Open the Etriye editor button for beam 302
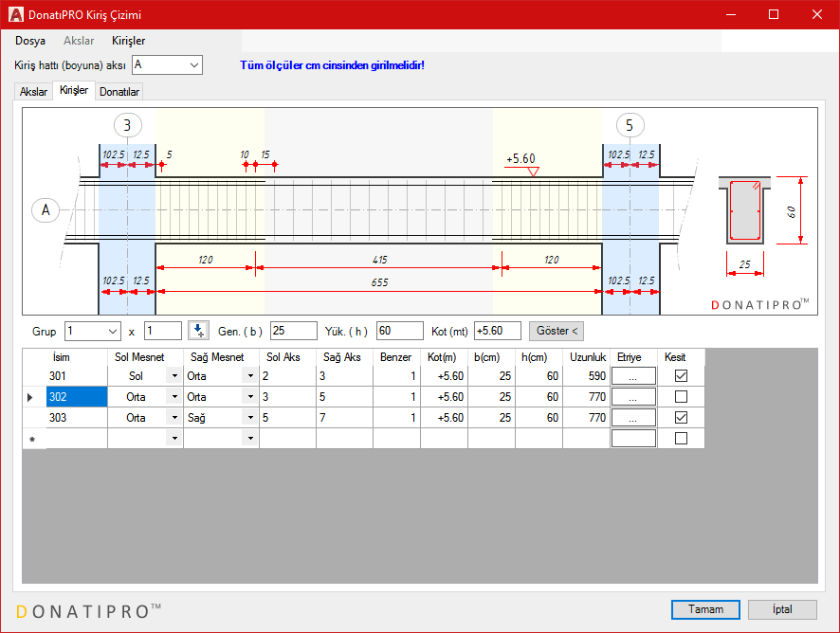Viewport: 840px width, 633px height. click(633, 397)
